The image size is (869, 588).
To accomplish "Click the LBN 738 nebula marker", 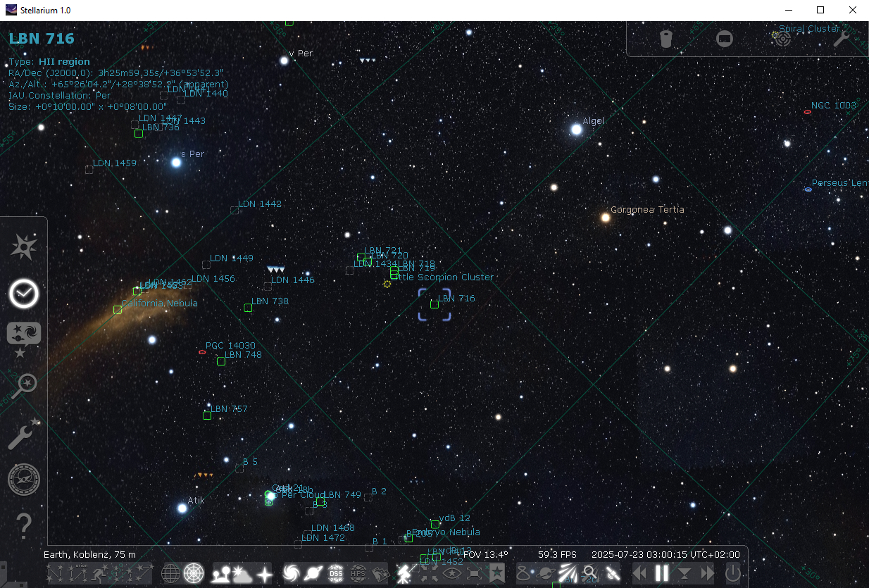I will [x=248, y=308].
